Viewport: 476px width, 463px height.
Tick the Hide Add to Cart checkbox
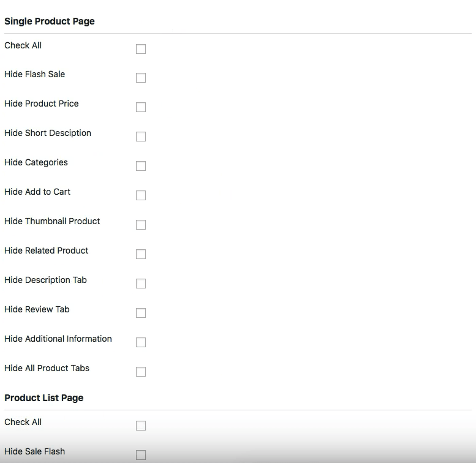point(141,195)
